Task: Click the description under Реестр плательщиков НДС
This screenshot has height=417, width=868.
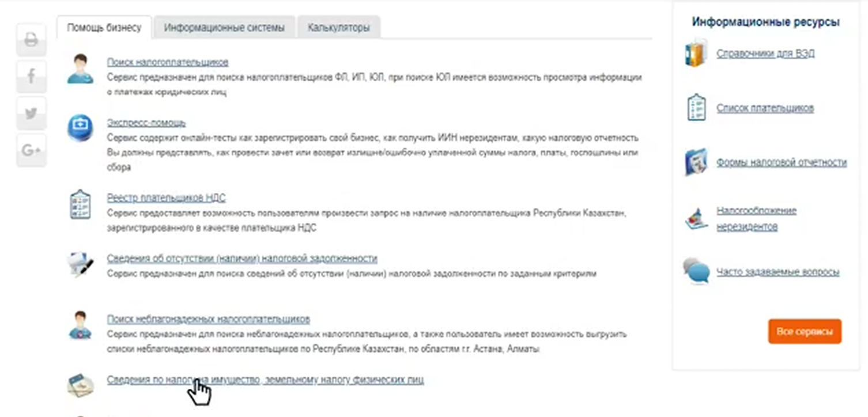Action: click(367, 221)
